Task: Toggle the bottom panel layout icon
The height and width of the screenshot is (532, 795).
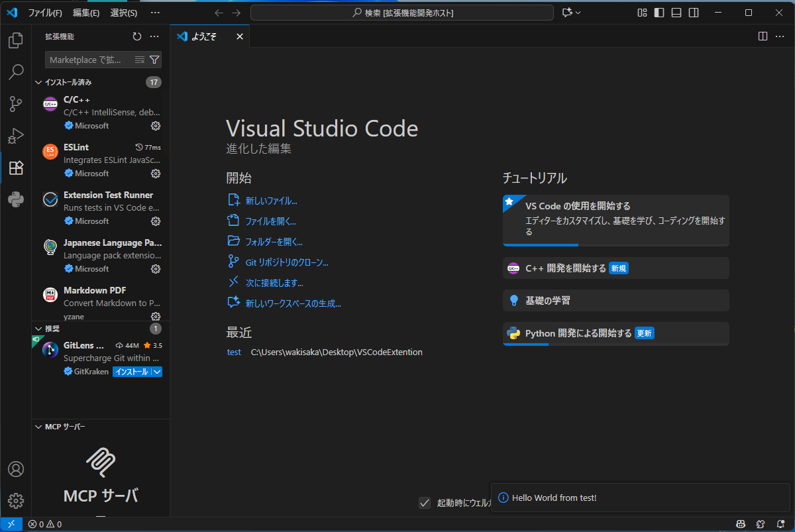Action: coord(676,13)
